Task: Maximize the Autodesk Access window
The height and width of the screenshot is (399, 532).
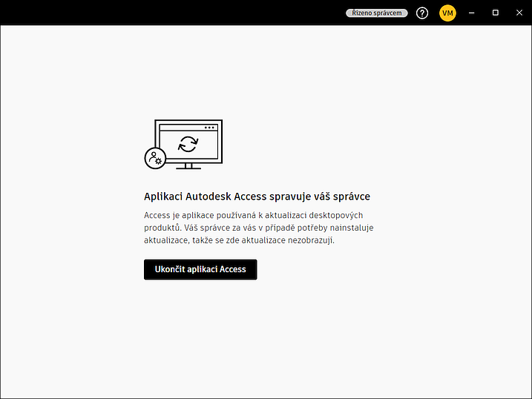Action: pyautogui.click(x=496, y=13)
